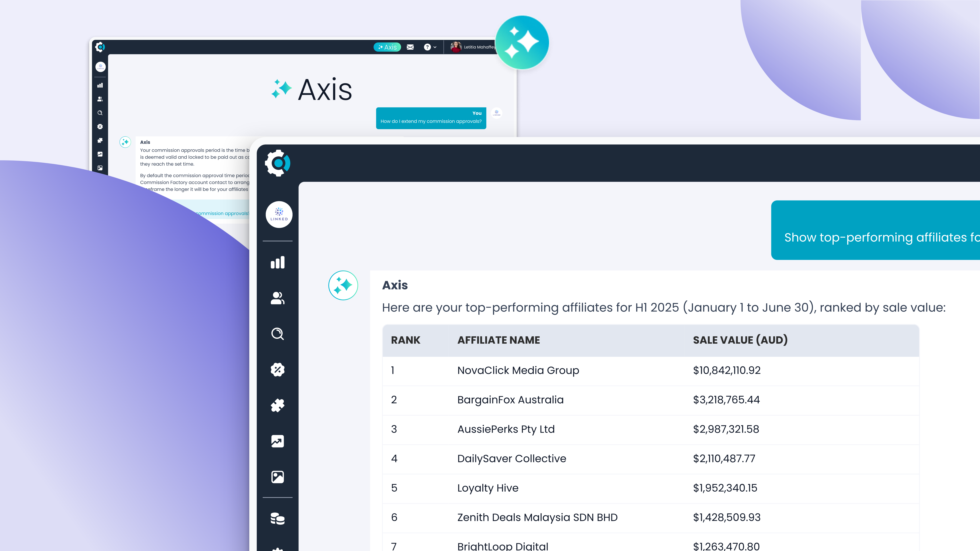The height and width of the screenshot is (551, 980).
Task: Select the BrightLoop Digital row
Action: (x=651, y=542)
